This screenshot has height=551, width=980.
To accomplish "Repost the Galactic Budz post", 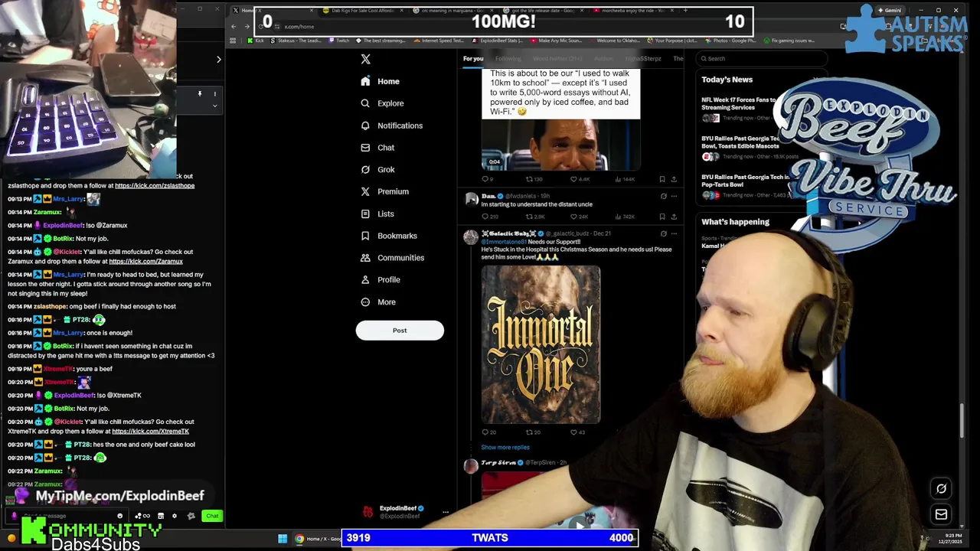I will coord(533,432).
